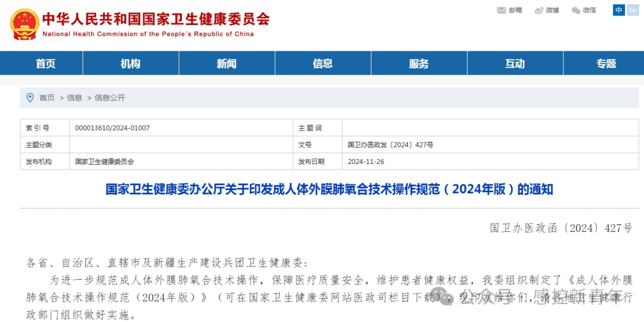Click 首页 in the breadcrumb
This screenshot has width=644, height=322.
[47, 98]
